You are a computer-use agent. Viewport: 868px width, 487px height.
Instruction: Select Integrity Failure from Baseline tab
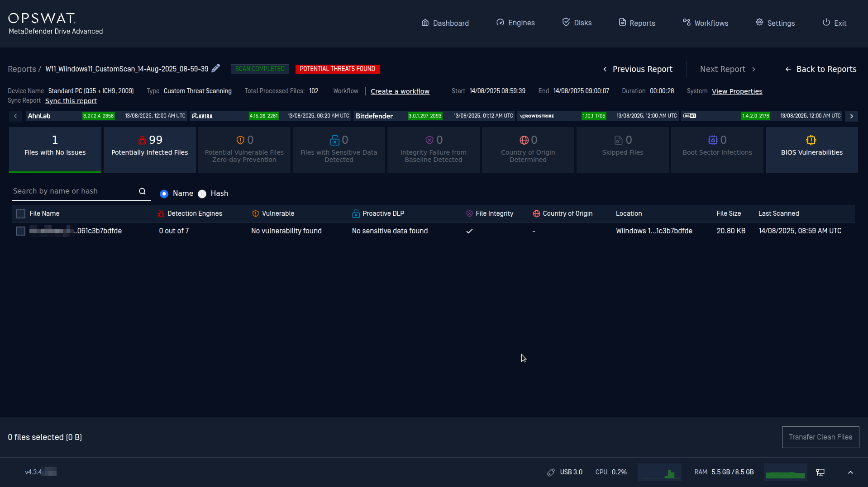pos(434,150)
